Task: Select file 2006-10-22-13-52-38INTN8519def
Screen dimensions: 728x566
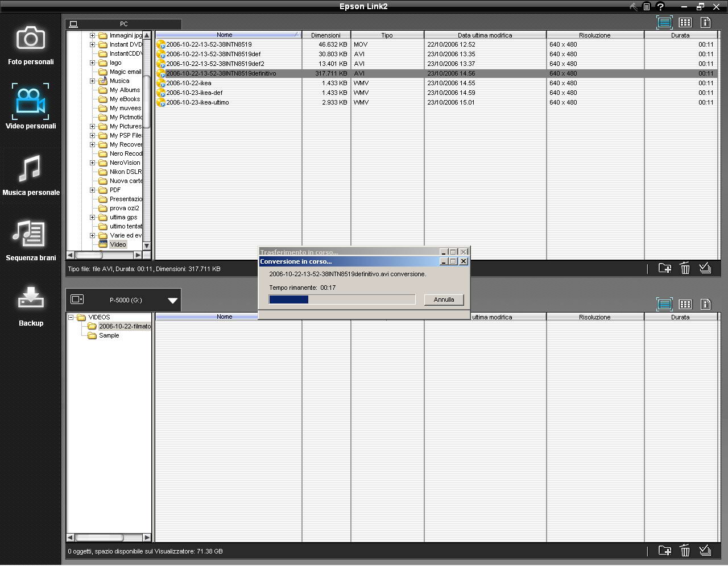Action: click(213, 54)
